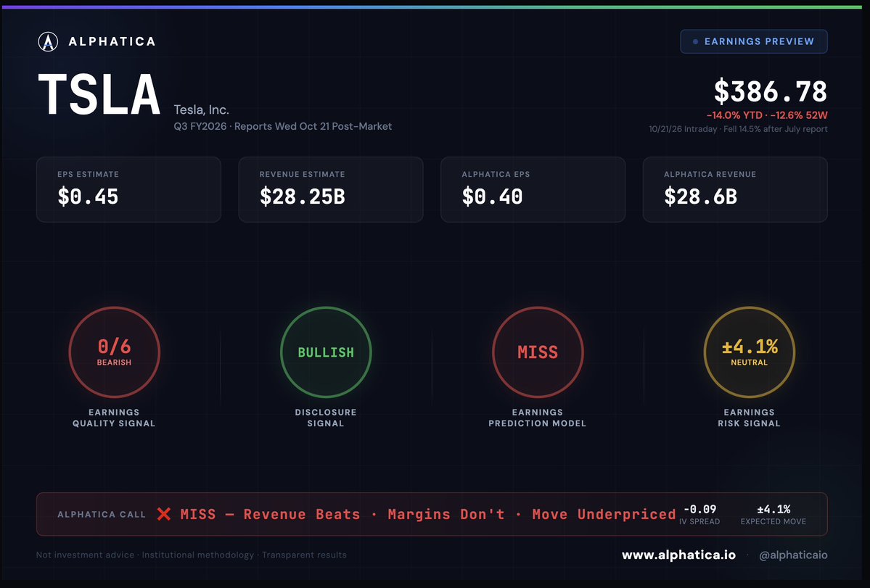Click the Alphatica Call label
The height and width of the screenshot is (588, 870).
[102, 514]
